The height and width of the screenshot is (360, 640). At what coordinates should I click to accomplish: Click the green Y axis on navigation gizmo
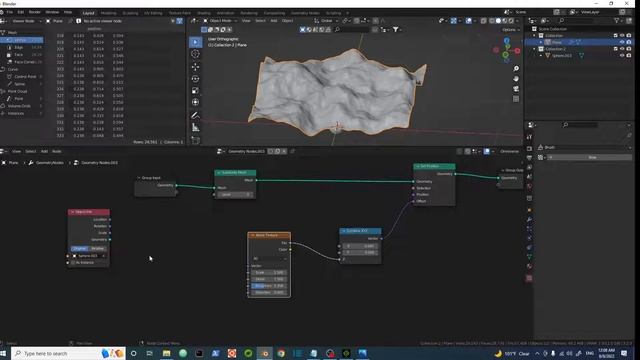click(506, 55)
